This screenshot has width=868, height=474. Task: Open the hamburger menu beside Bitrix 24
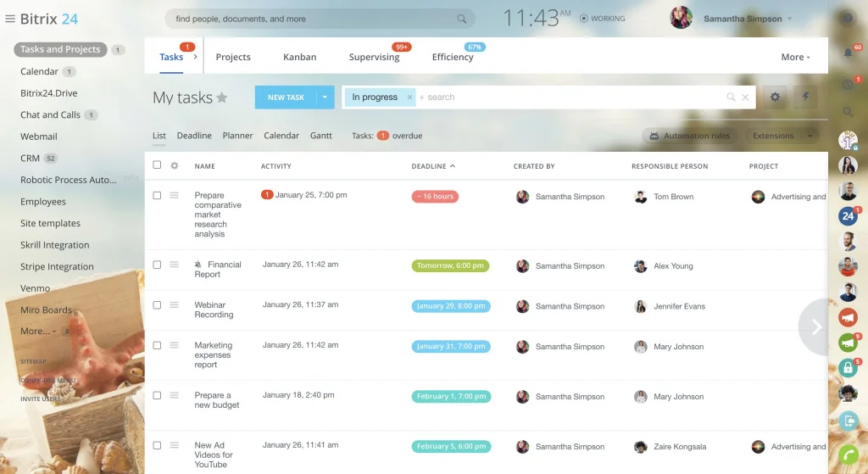10,19
